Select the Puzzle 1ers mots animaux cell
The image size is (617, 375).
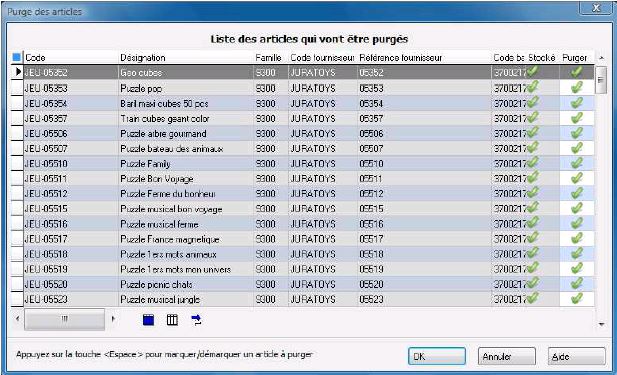point(186,254)
